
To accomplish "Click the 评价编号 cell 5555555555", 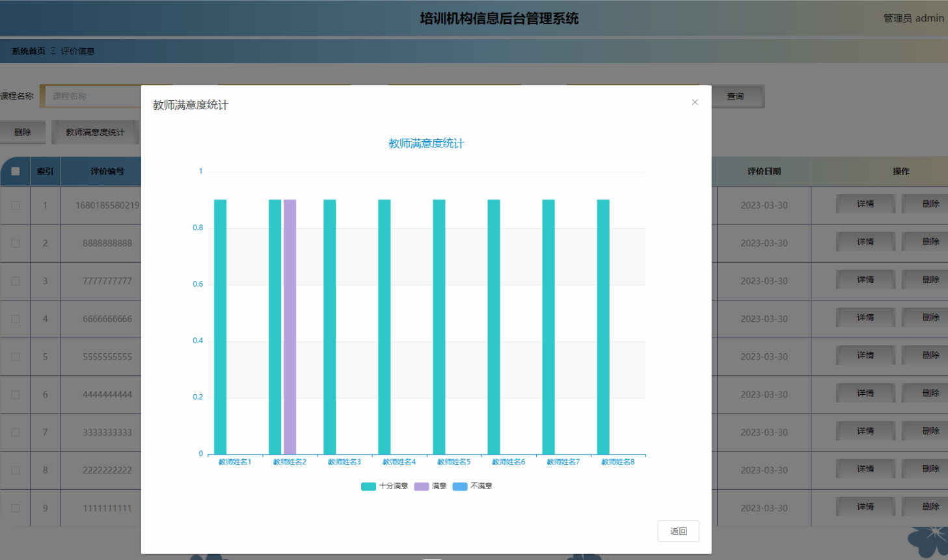I will [107, 357].
